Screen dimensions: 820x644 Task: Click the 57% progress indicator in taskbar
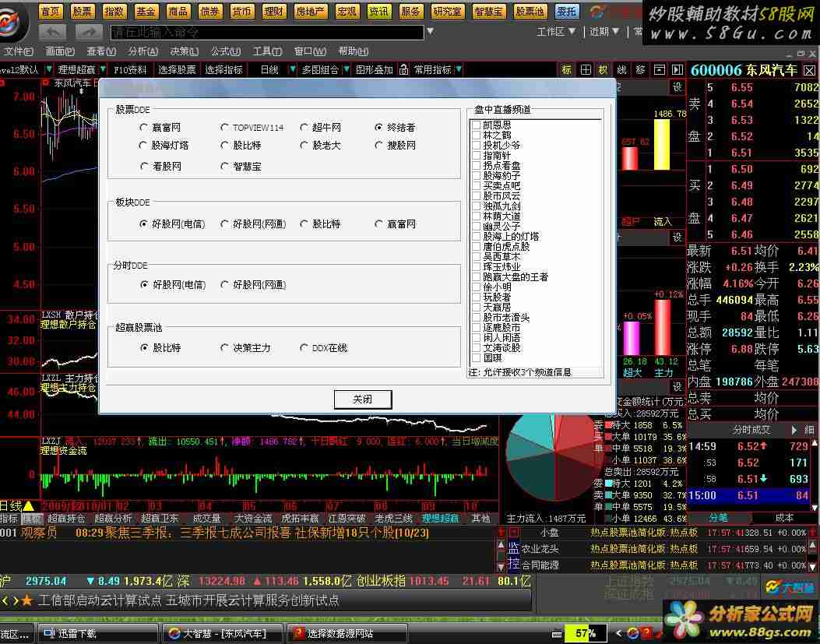coord(586,634)
